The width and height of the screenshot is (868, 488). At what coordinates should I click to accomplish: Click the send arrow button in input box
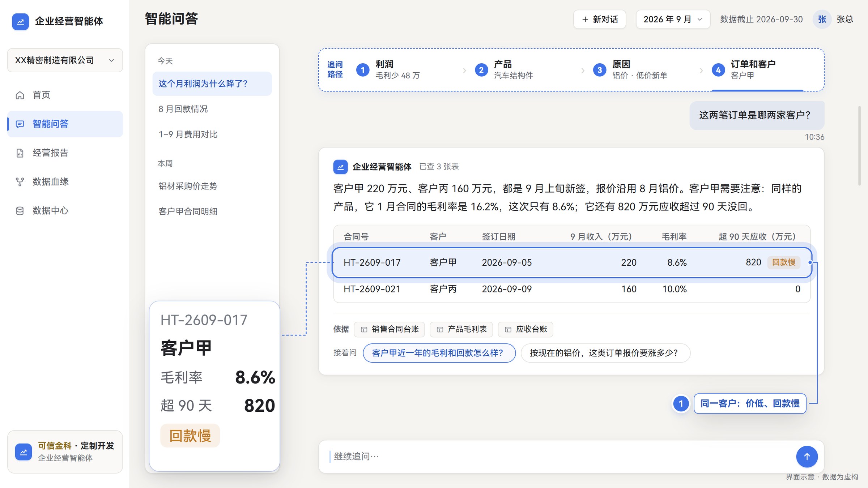(x=807, y=457)
